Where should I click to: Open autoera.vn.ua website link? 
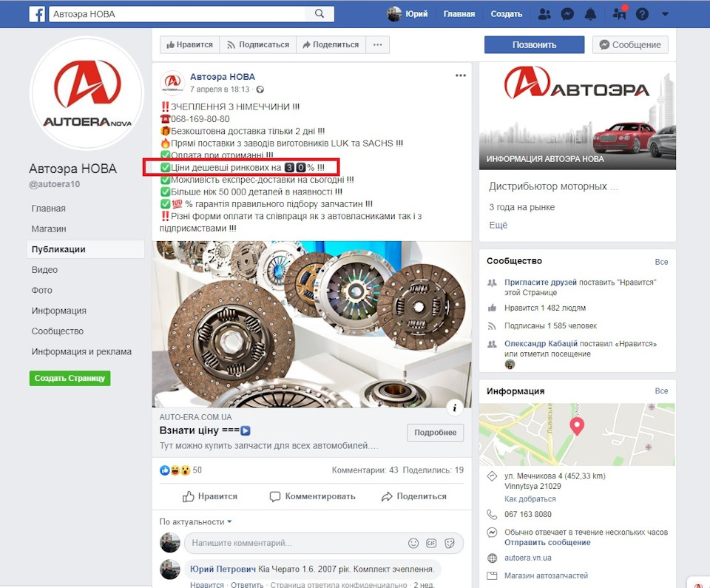(528, 558)
